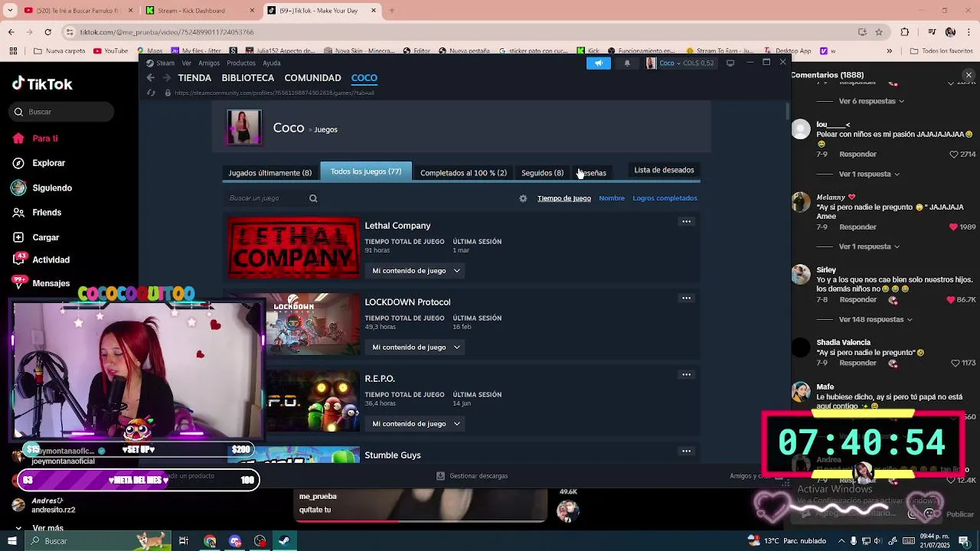Open Windows Task View button
The height and width of the screenshot is (551, 980).
click(184, 541)
